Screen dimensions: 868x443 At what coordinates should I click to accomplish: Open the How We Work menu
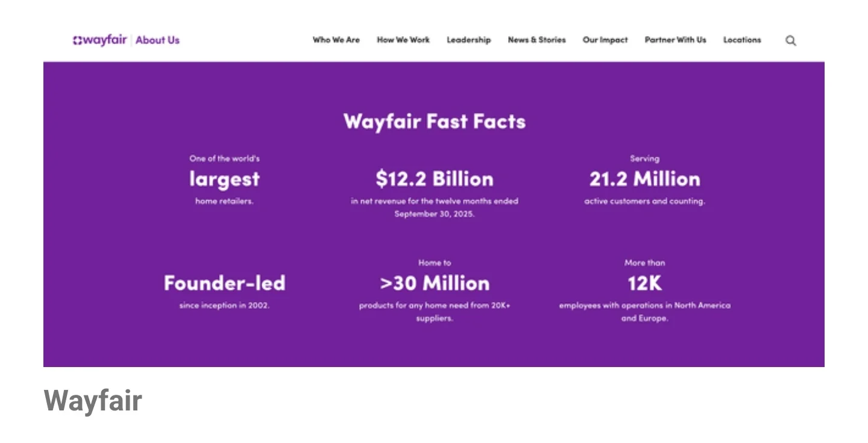pyautogui.click(x=403, y=40)
